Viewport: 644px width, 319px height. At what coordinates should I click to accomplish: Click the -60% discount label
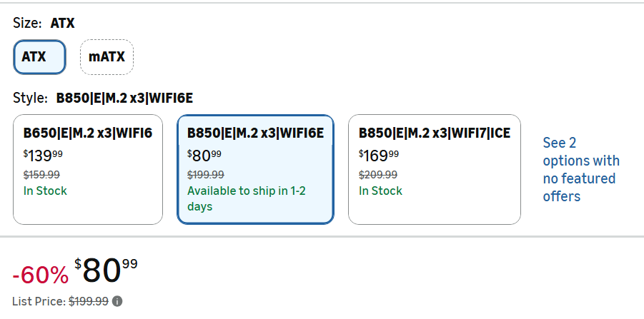(x=40, y=274)
